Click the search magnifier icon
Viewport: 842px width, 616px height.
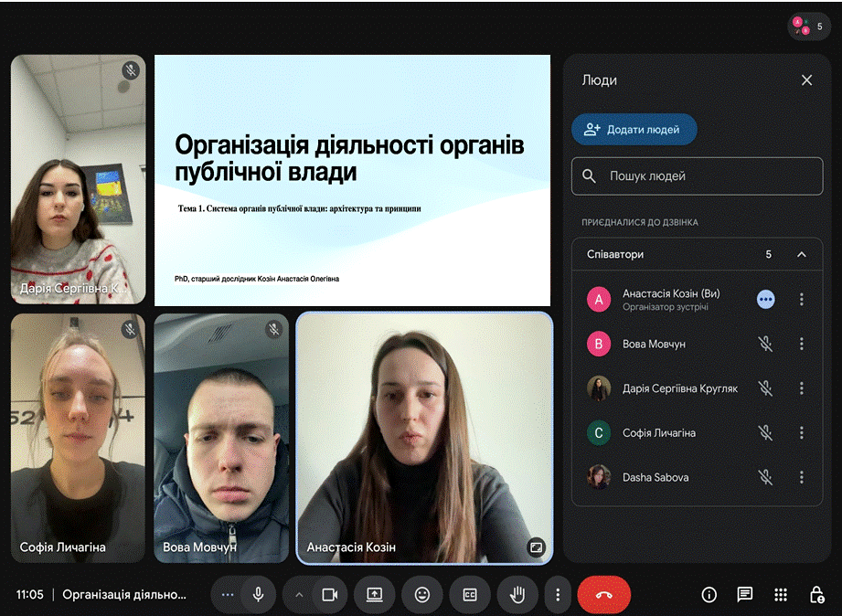tap(589, 176)
